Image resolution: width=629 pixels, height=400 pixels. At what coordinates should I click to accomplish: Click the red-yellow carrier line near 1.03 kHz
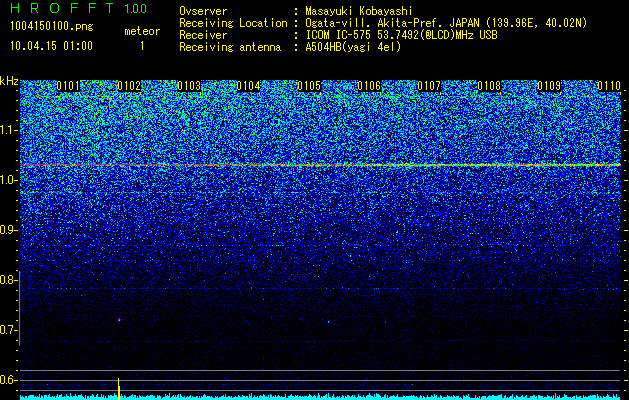(320, 165)
